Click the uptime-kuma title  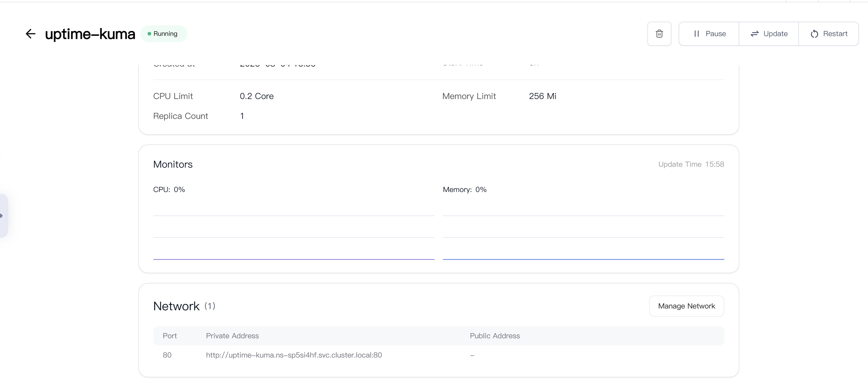tap(90, 34)
